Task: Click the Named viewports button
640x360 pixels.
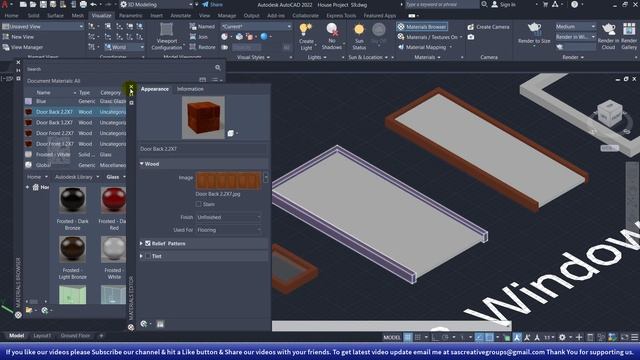Action: point(202,27)
